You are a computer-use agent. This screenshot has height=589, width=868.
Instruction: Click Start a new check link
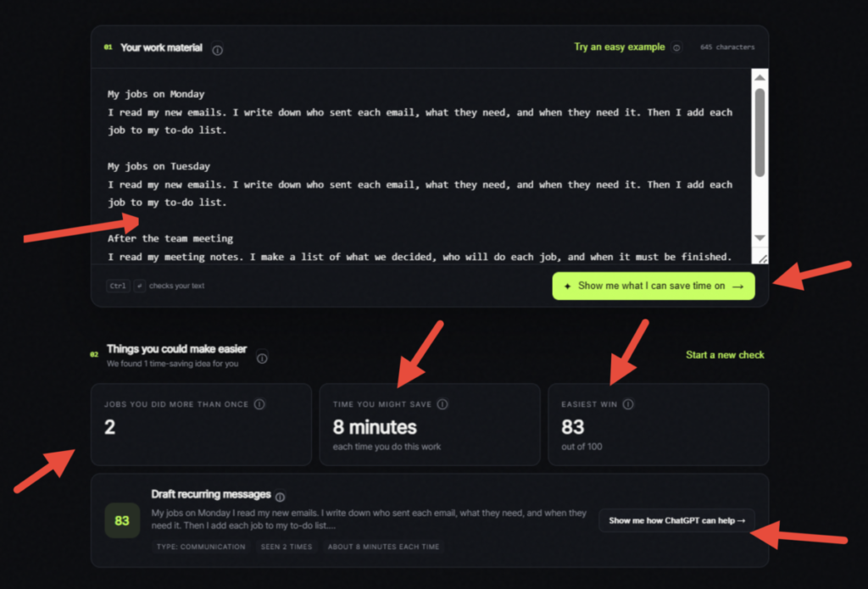[x=725, y=355]
